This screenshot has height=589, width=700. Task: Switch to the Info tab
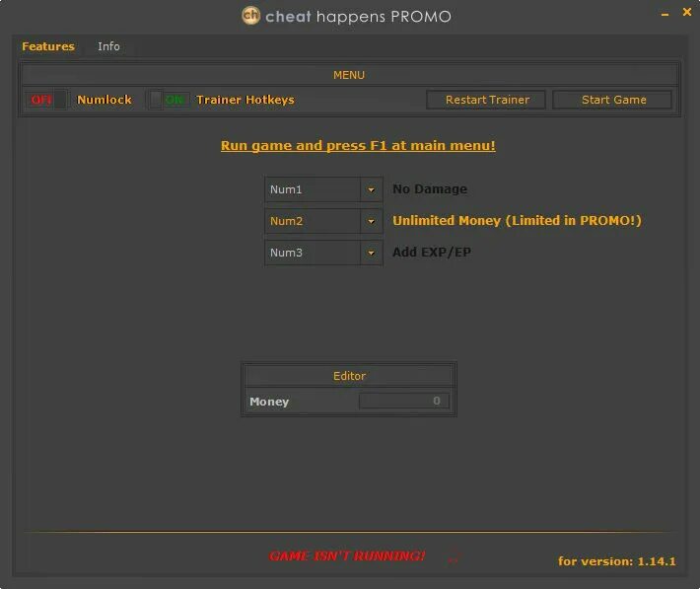tap(108, 46)
